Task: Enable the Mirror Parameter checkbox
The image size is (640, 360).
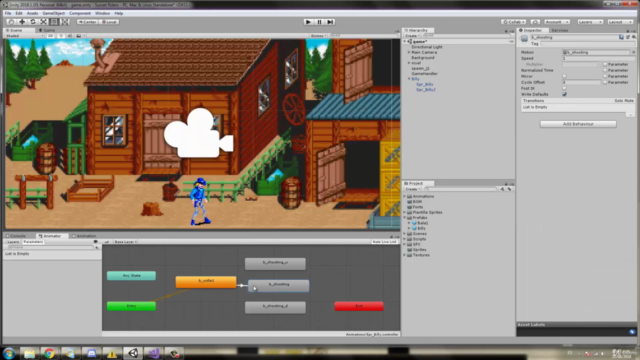Action: [605, 76]
